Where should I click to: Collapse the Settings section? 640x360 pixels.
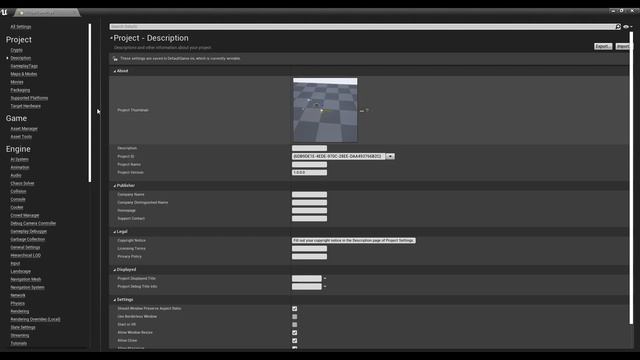pos(115,300)
